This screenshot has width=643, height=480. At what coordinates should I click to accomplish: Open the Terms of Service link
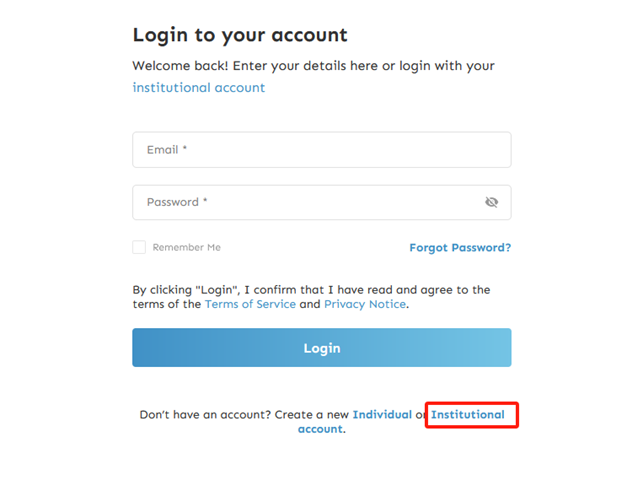tap(250, 304)
